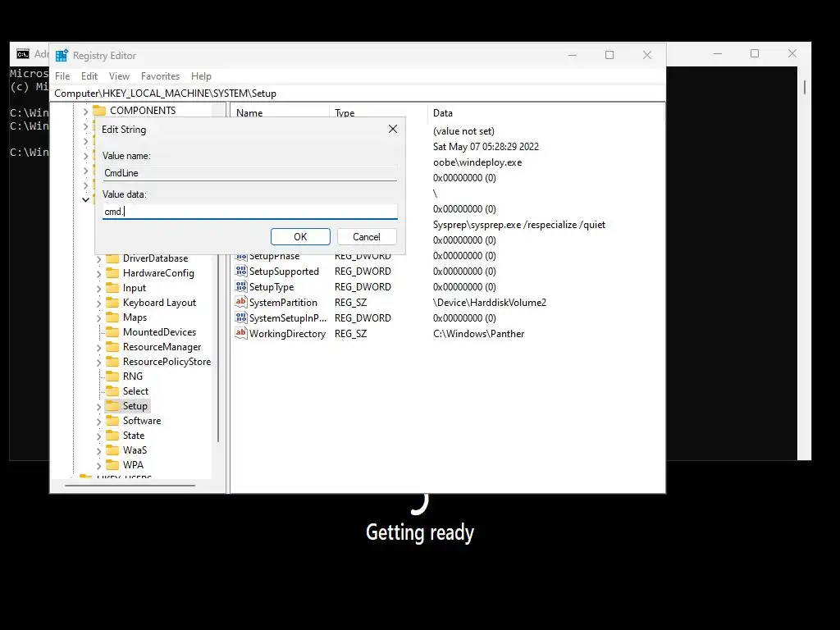Click the Sat May 07 05:28:29 2022 data
This screenshot has width=840, height=630.
[486, 147]
